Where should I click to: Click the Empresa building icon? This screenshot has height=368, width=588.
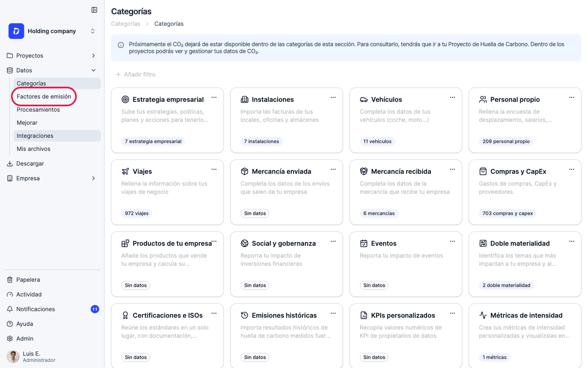click(x=10, y=178)
